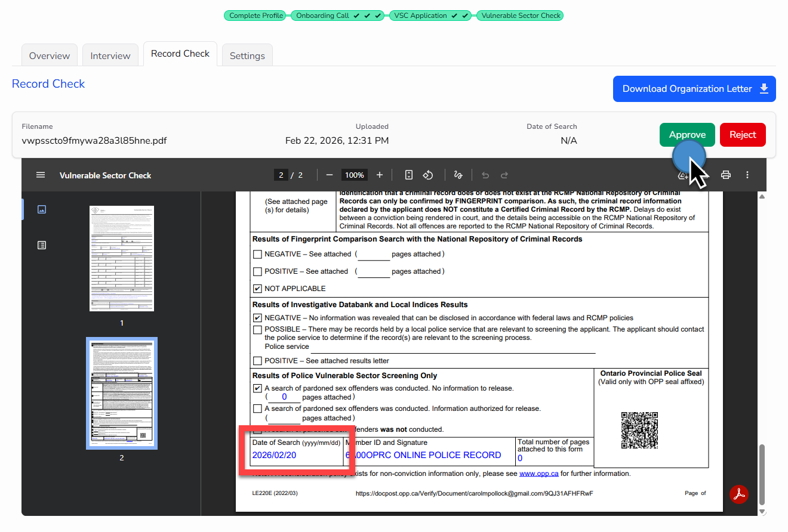The image size is (788, 532).
Task: Open the PDF viewer more actions menu
Action: click(x=747, y=175)
